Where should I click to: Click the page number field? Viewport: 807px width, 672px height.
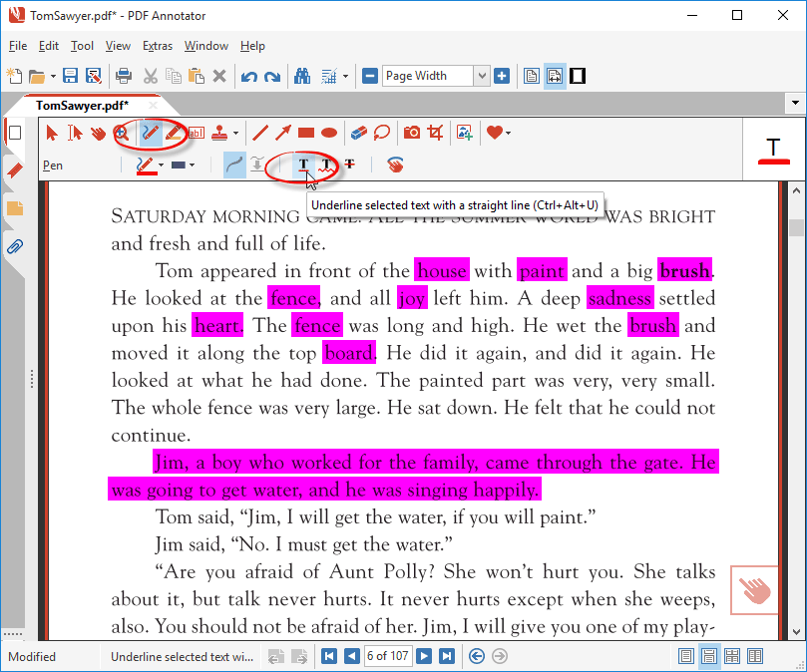tap(388, 656)
